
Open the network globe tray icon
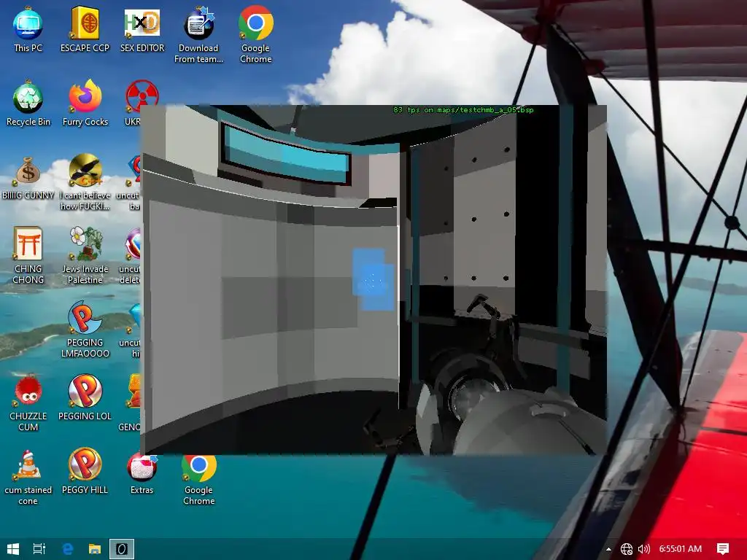627,549
